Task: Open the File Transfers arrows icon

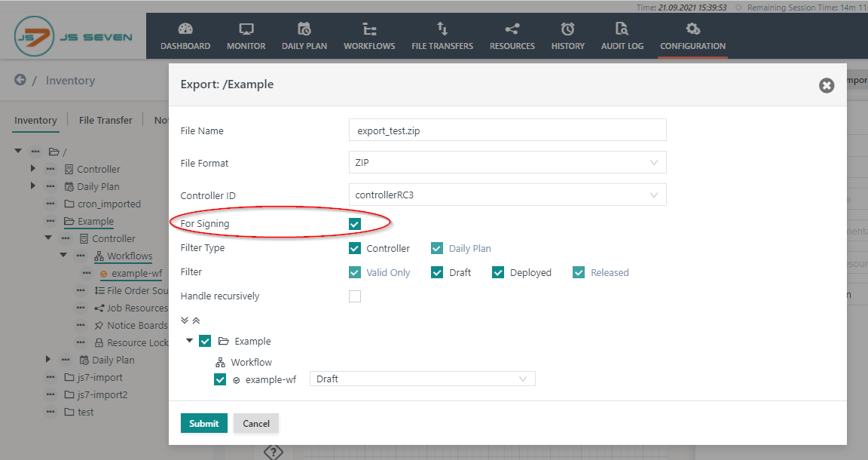Action: click(x=442, y=28)
